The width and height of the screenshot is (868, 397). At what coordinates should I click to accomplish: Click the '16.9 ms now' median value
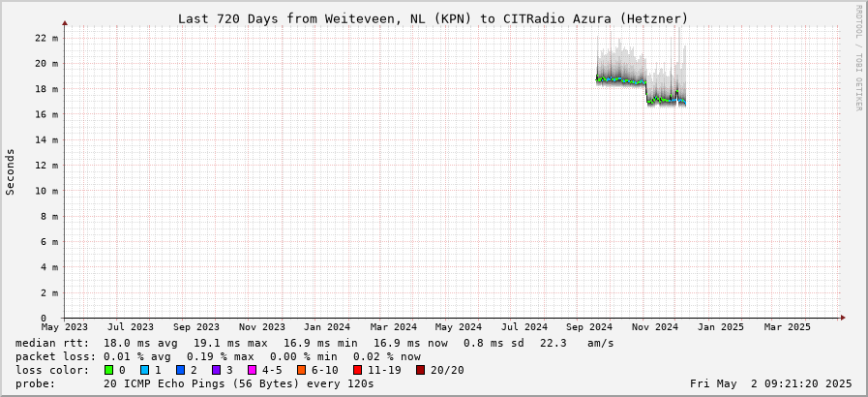pos(410,344)
